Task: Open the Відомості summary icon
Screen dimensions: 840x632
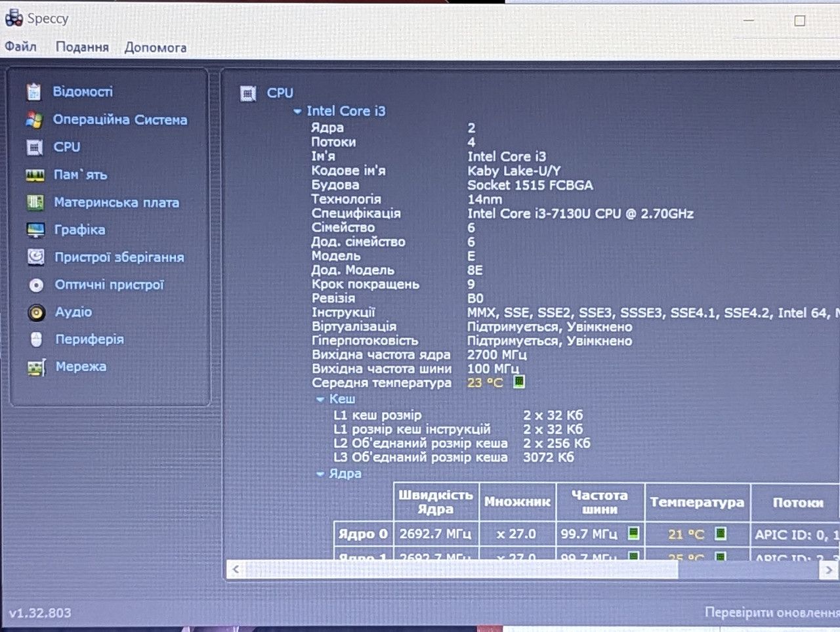Action: tap(34, 92)
